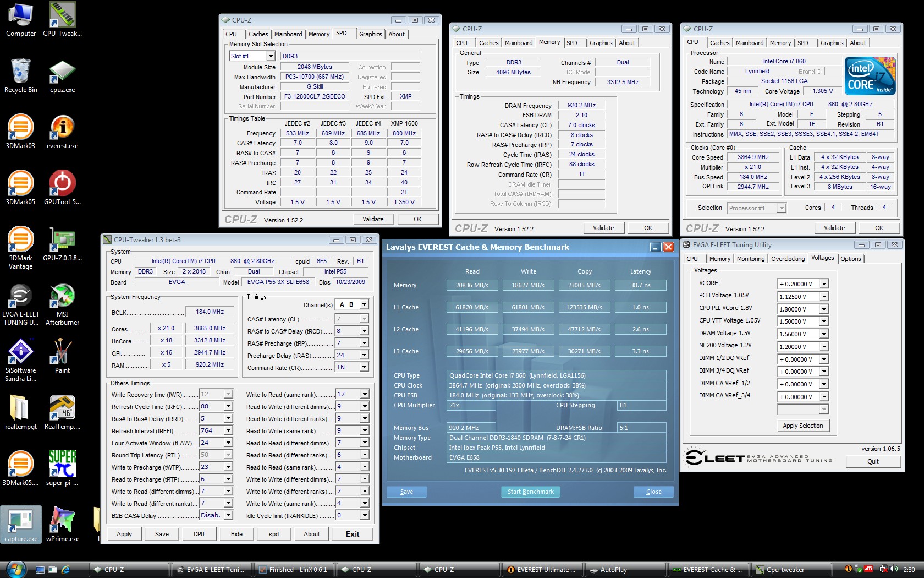This screenshot has height=578, width=924.
Task: Click the taskbar clock showing 2:30
Action: tap(909, 570)
